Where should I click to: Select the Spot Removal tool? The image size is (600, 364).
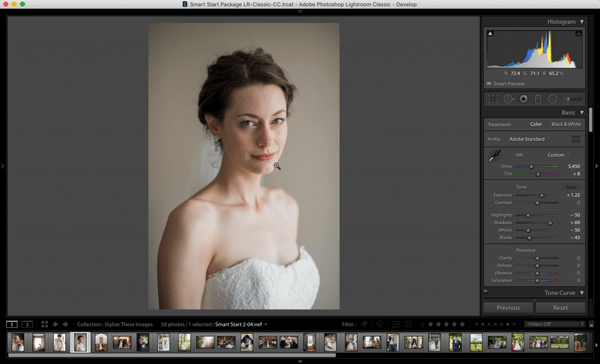[x=508, y=98]
